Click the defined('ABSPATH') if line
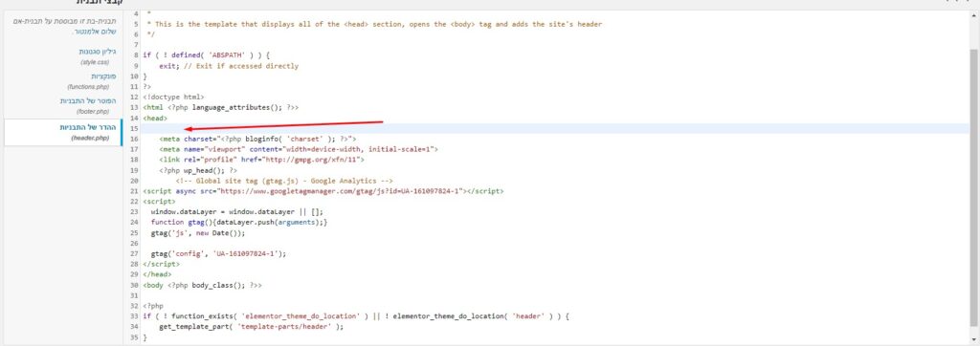 click(207, 55)
